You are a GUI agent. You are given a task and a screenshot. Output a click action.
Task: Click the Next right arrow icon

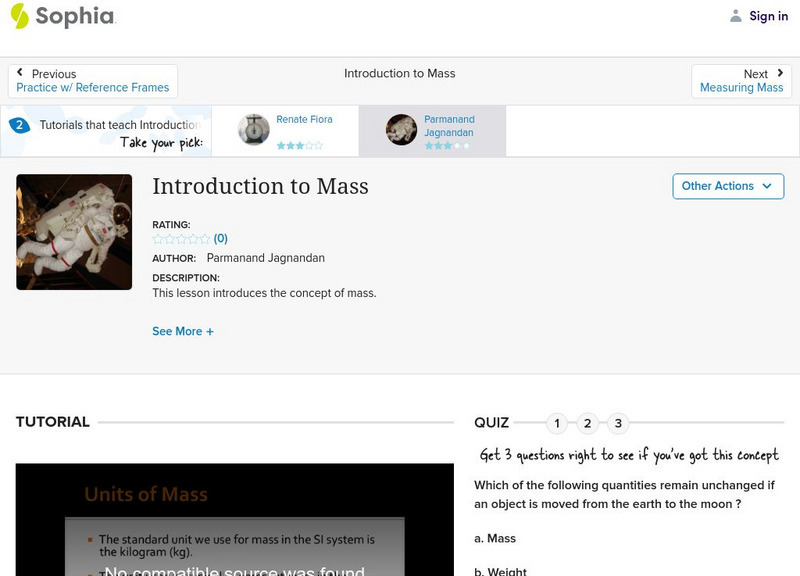[780, 73]
